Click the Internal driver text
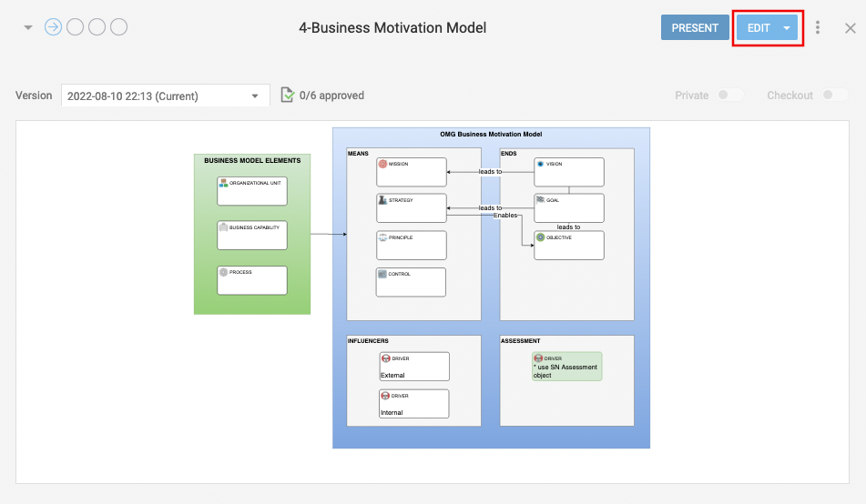866x504 pixels. 392,413
